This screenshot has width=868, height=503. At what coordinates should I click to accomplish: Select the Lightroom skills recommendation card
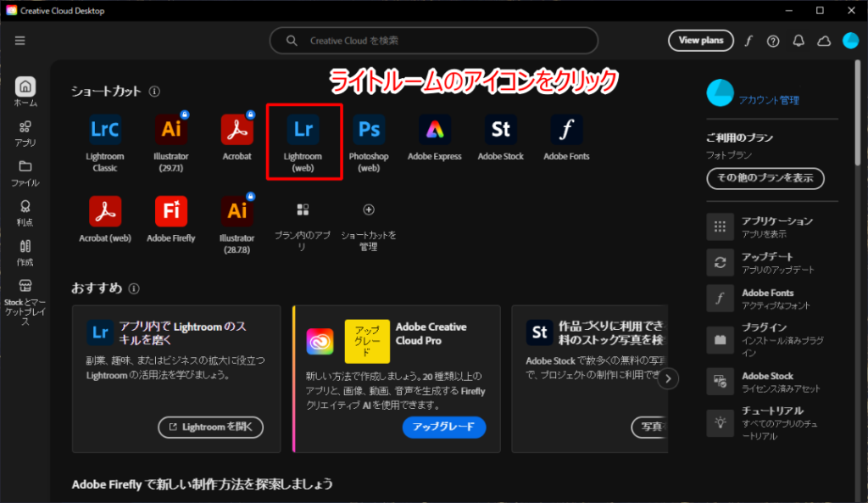176,379
